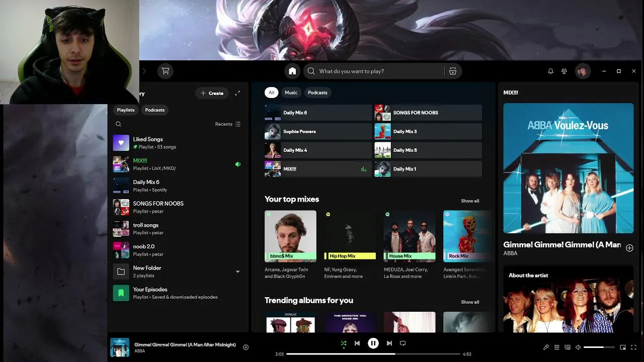Show all trending albums

pos(470,302)
